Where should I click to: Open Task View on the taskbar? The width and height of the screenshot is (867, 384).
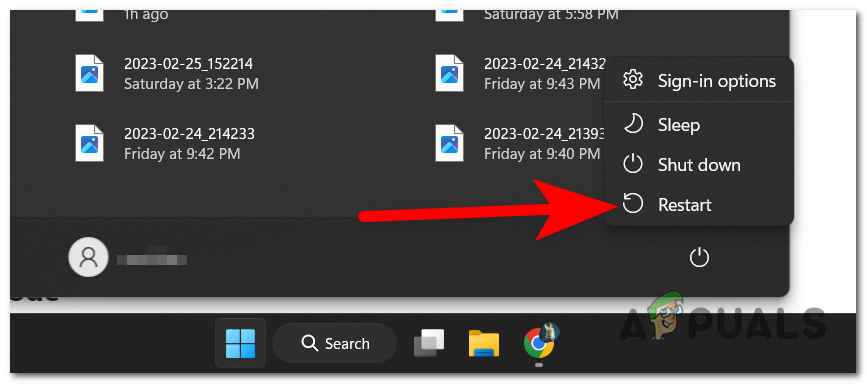point(429,343)
